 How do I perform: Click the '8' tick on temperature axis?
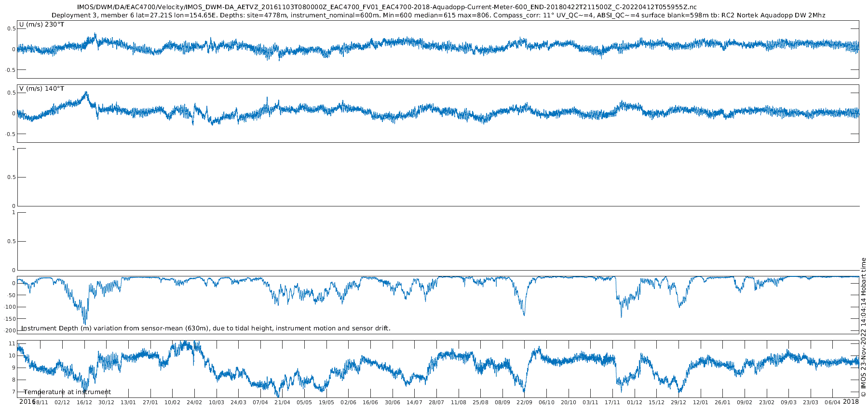(x=14, y=380)
